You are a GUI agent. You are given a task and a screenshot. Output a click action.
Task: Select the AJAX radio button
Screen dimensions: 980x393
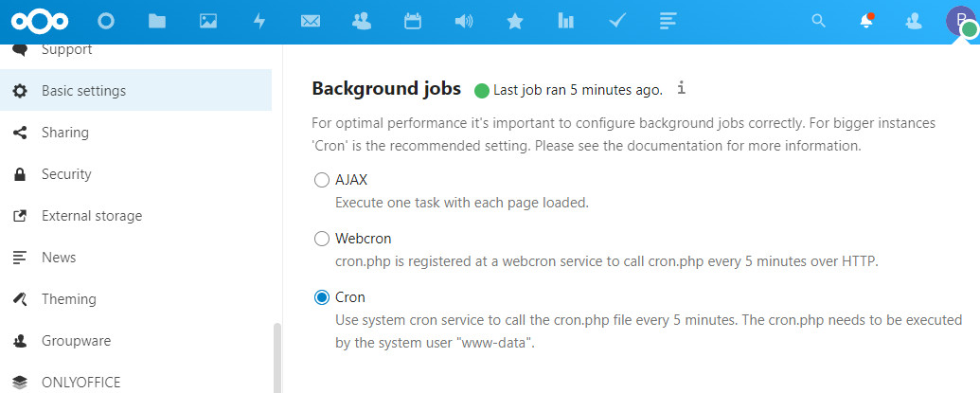322,180
